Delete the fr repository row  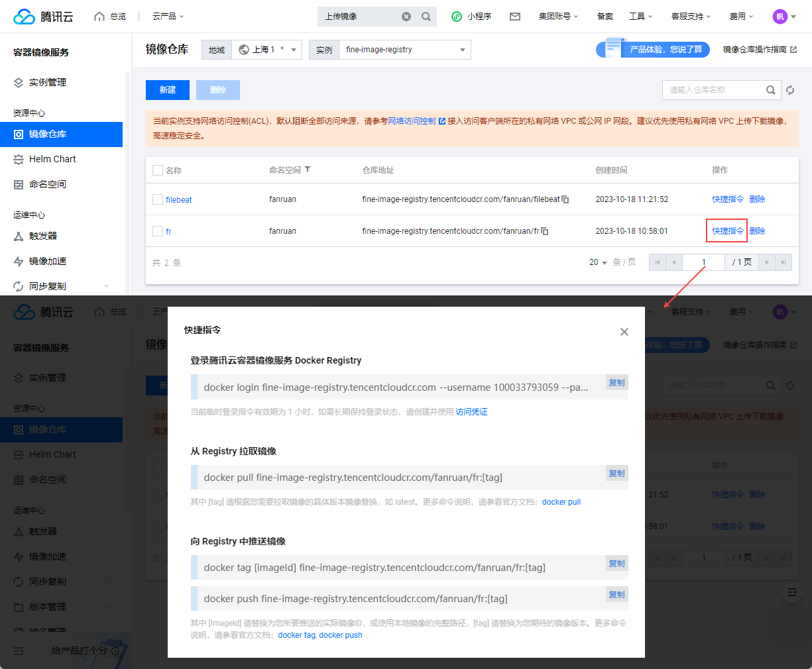(757, 231)
